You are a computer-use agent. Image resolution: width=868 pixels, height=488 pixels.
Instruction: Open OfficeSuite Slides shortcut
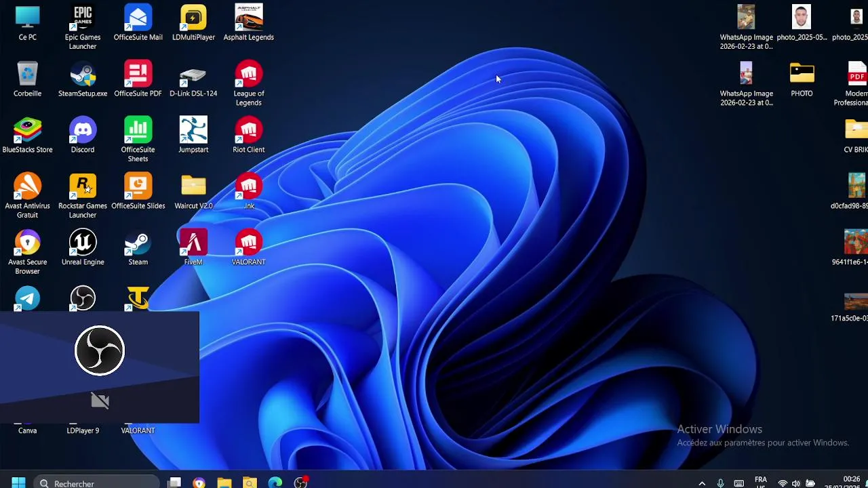pos(138,192)
